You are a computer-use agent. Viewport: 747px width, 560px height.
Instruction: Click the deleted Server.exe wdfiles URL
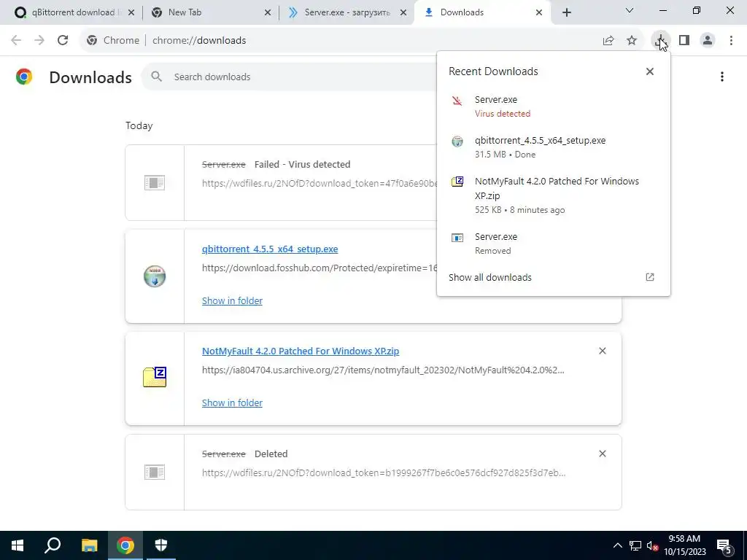384,472
